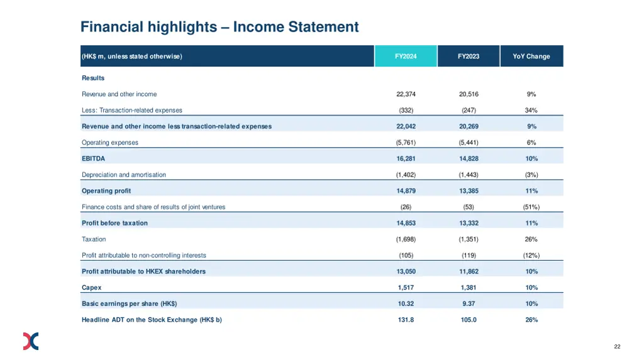
Task: Click the Headline ADT FY2024 value 131.8
Action: coord(406,320)
